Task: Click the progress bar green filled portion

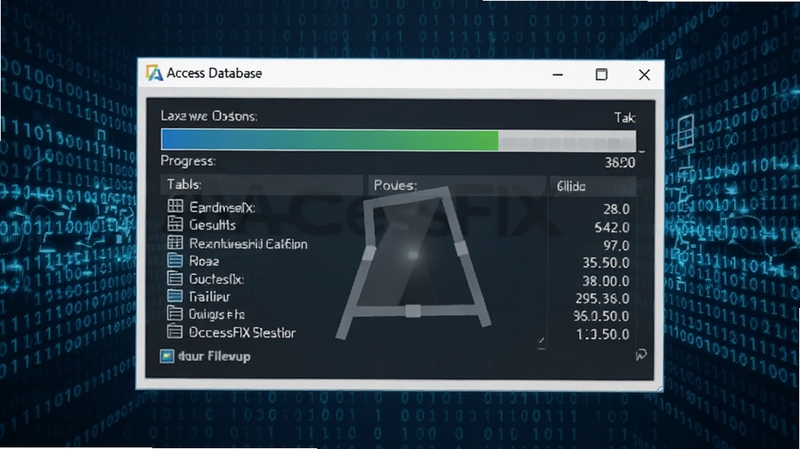Action: (x=330, y=140)
